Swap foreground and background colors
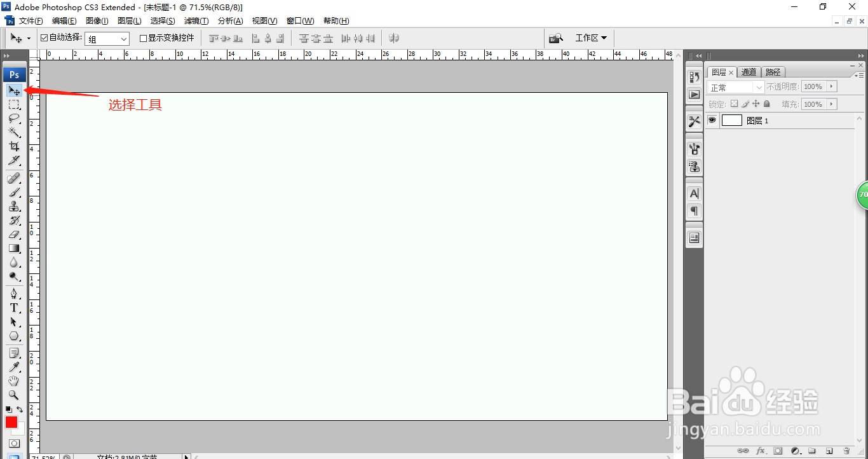Image resolution: width=868 pixels, height=459 pixels. click(20, 409)
